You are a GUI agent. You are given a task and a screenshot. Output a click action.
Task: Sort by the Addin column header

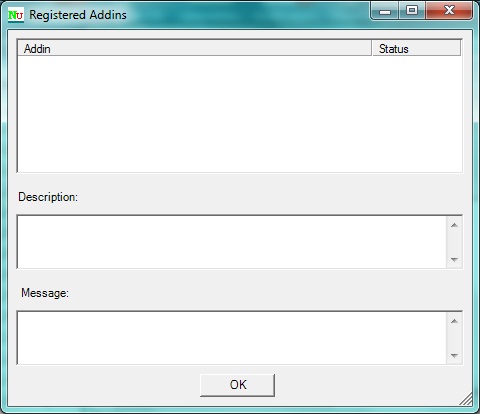click(194, 49)
